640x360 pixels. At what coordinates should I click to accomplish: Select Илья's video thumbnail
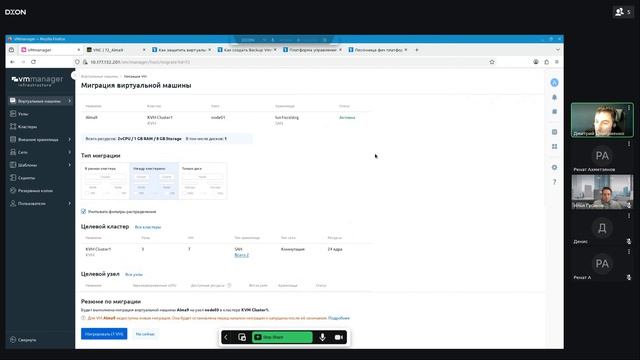tap(602, 192)
